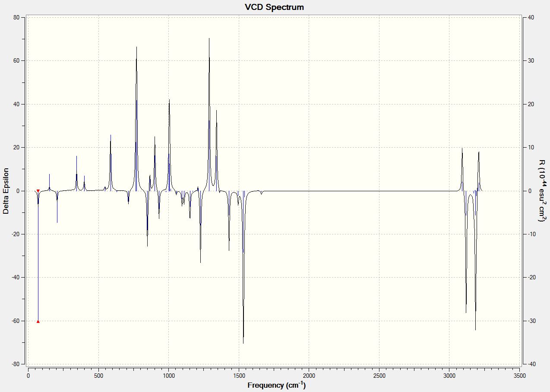Select the negative peak near 3190 cm-1
This screenshot has height=392, width=550.
point(476,329)
